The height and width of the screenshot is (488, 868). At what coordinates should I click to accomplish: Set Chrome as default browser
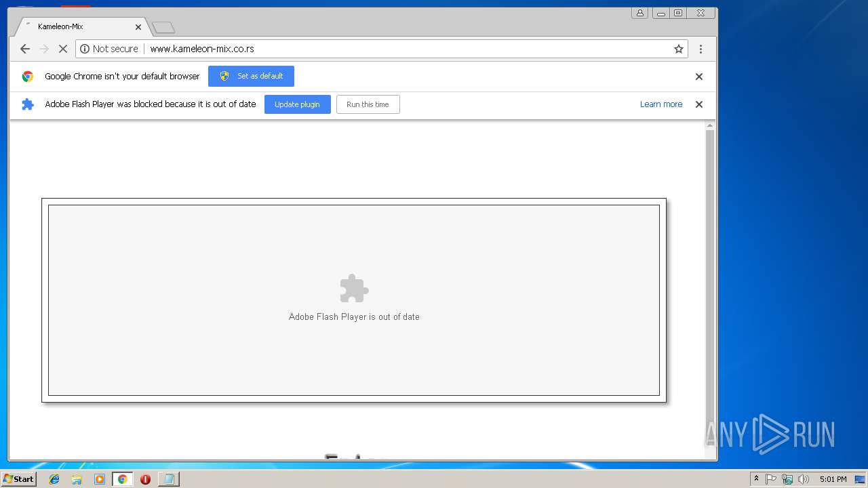[251, 76]
